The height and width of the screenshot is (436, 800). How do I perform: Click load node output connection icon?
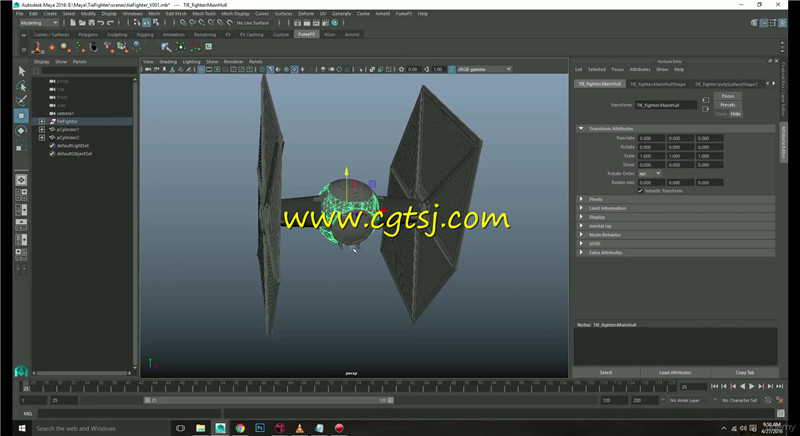click(x=705, y=109)
